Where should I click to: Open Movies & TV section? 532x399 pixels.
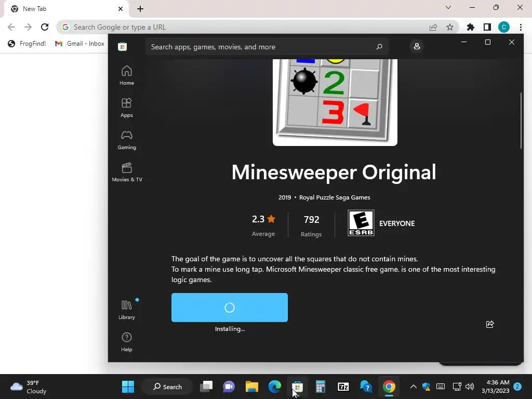click(127, 172)
